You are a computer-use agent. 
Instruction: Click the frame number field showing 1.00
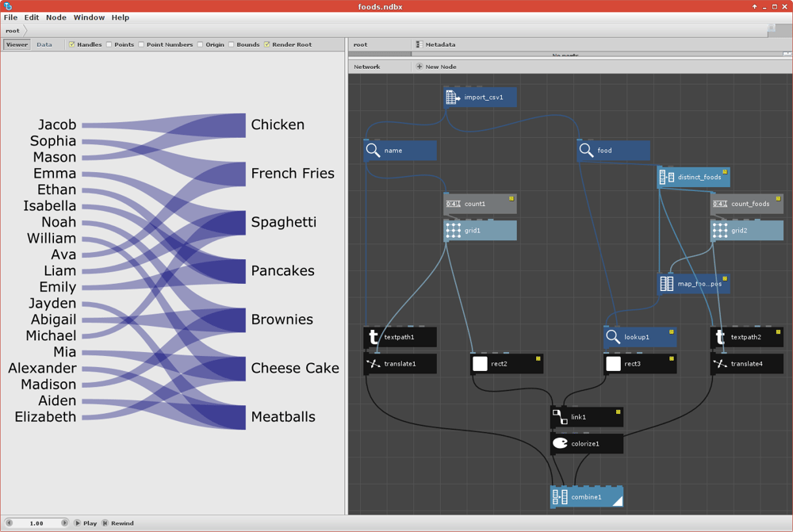click(36, 523)
